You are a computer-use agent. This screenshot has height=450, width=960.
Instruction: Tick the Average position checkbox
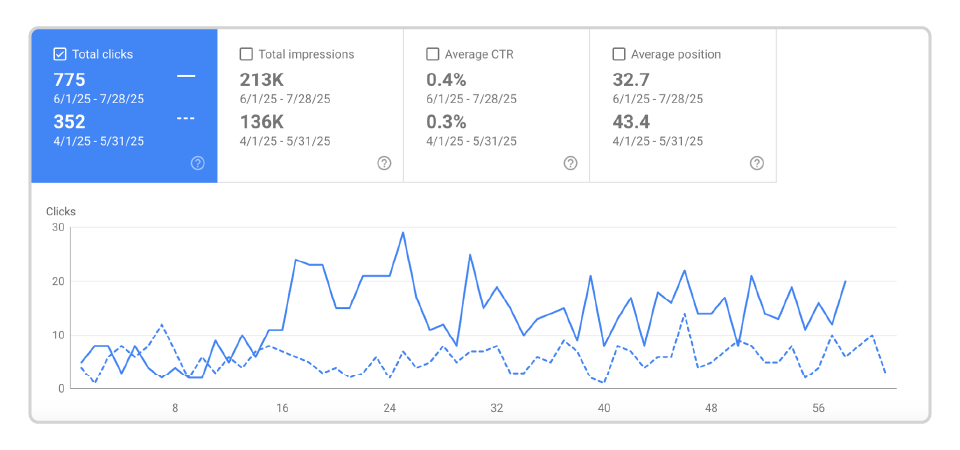[619, 54]
